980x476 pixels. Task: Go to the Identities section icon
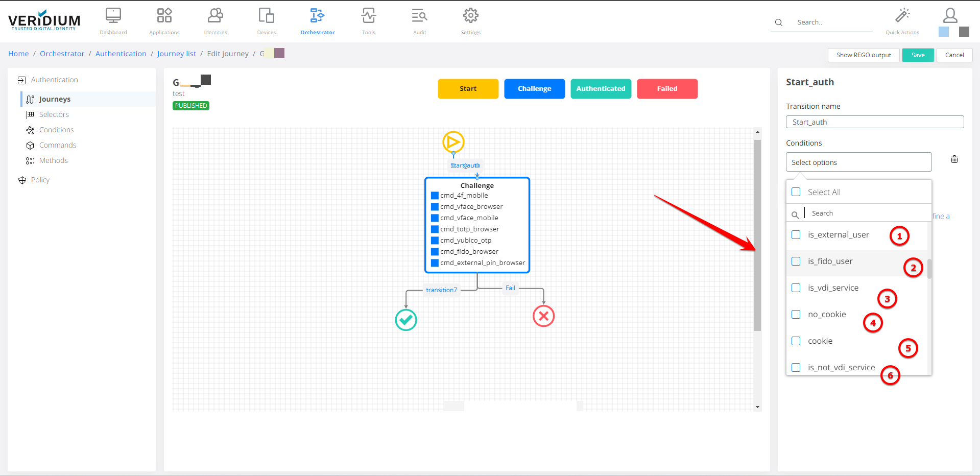pyautogui.click(x=215, y=16)
